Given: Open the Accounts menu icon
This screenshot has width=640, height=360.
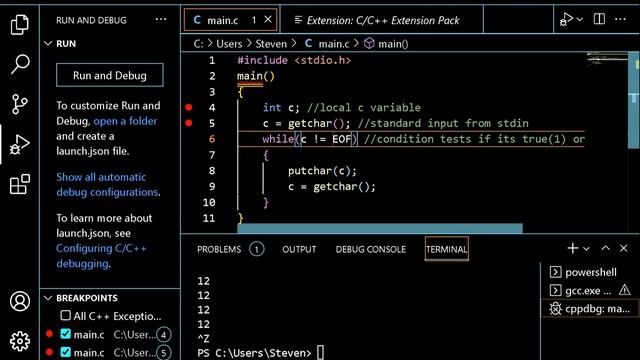Looking at the screenshot, I should [x=20, y=301].
